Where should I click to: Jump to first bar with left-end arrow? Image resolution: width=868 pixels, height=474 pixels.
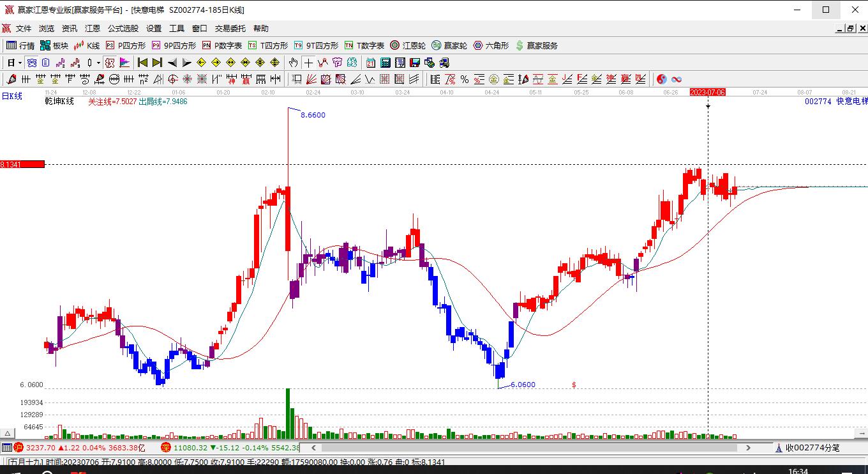(x=142, y=63)
